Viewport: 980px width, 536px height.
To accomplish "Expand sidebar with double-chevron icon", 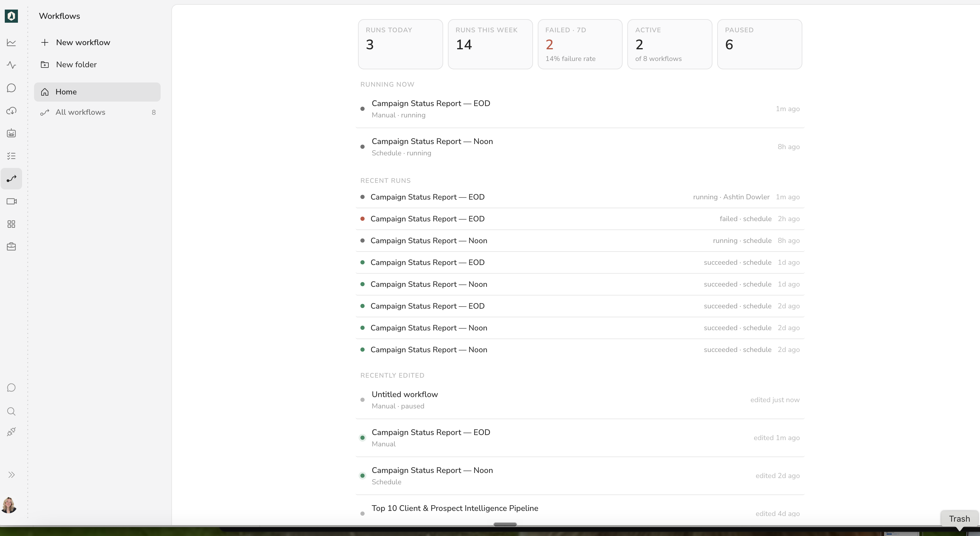I will (x=11, y=475).
